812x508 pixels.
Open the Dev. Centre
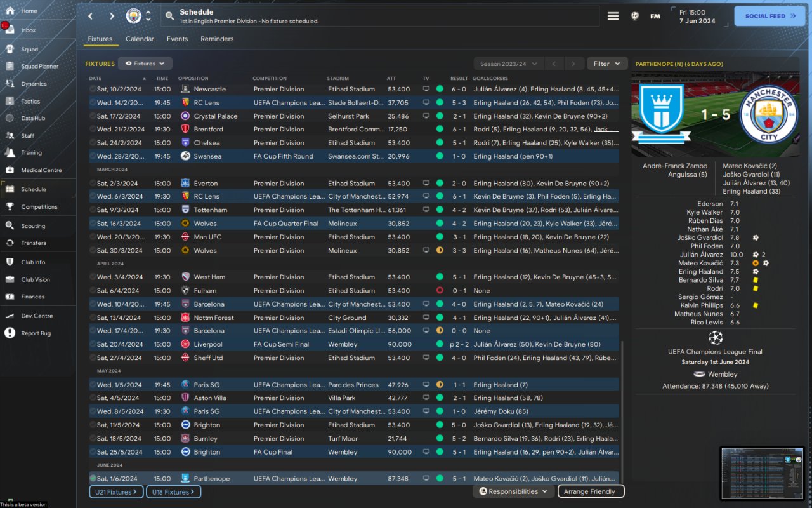[x=37, y=316]
